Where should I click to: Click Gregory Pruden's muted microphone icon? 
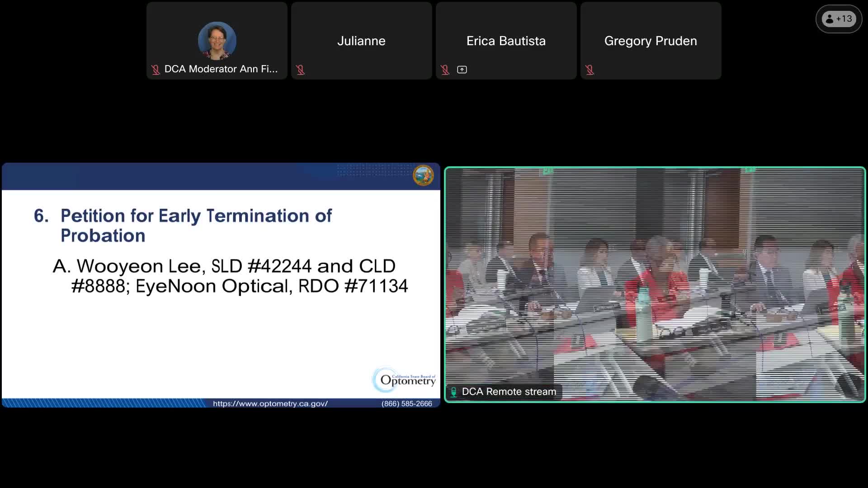pyautogui.click(x=590, y=70)
